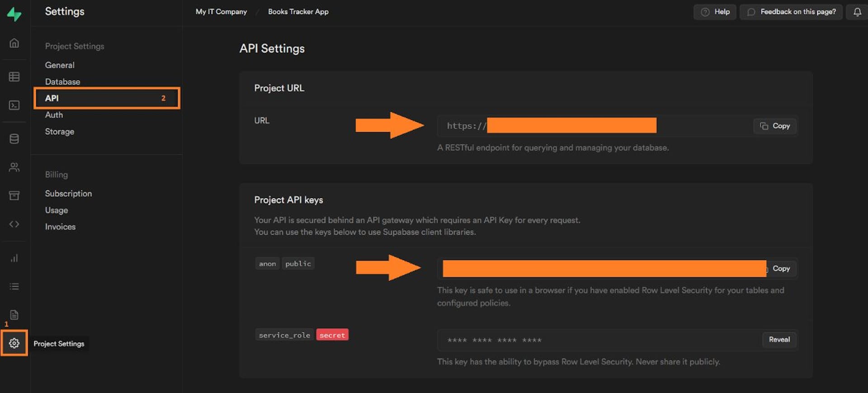Open the Authentication users icon
The width and height of the screenshot is (868, 393).
point(14,167)
